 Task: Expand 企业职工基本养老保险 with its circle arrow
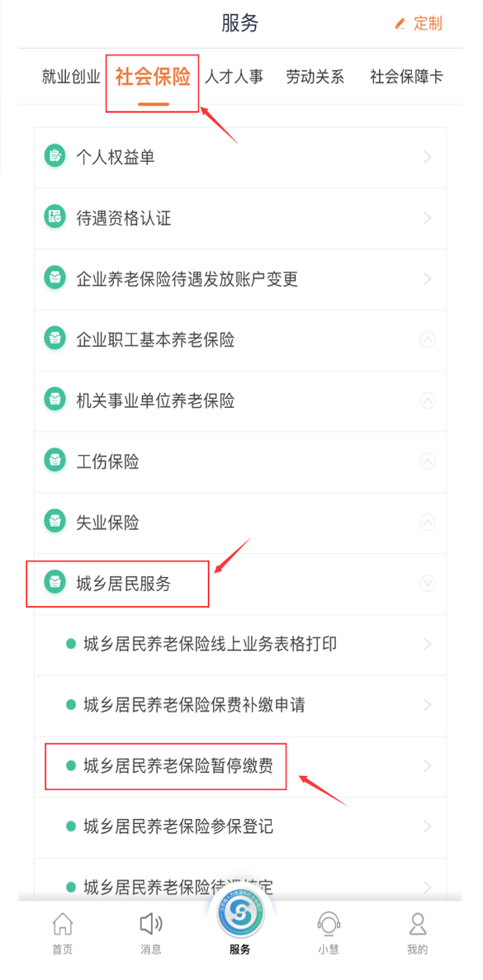[x=428, y=339]
